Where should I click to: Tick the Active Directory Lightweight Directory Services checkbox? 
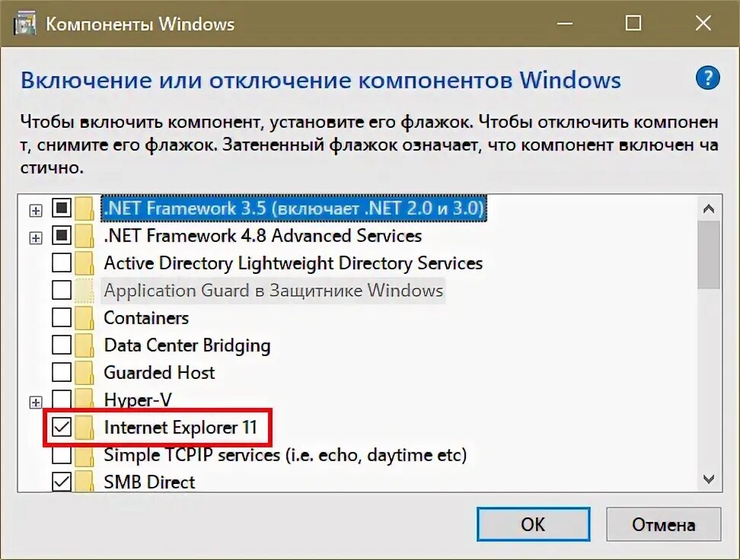62,263
